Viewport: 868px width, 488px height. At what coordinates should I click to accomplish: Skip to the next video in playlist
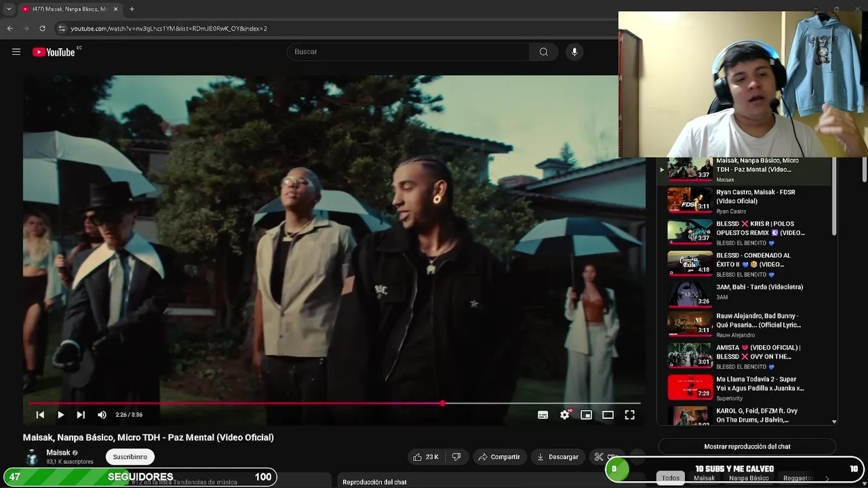[x=81, y=415]
